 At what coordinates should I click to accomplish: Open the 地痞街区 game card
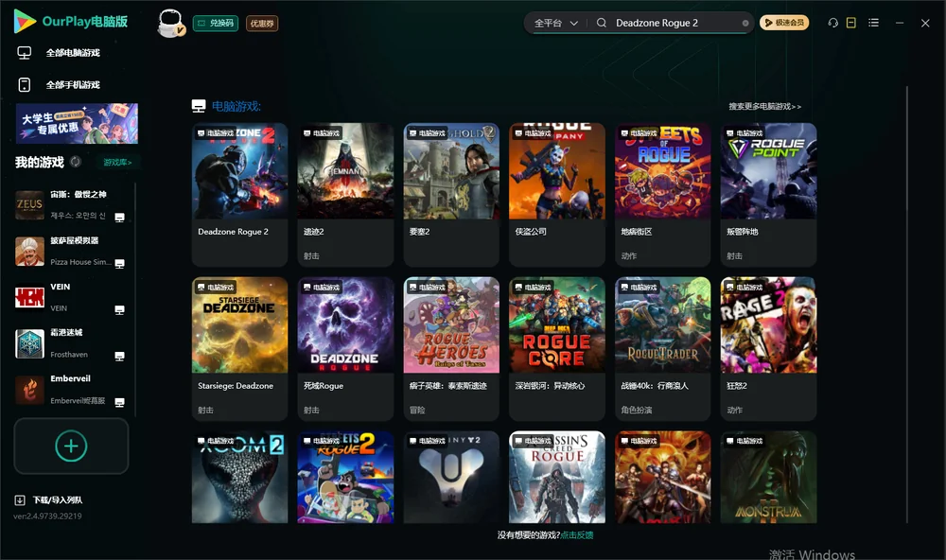pos(662,194)
